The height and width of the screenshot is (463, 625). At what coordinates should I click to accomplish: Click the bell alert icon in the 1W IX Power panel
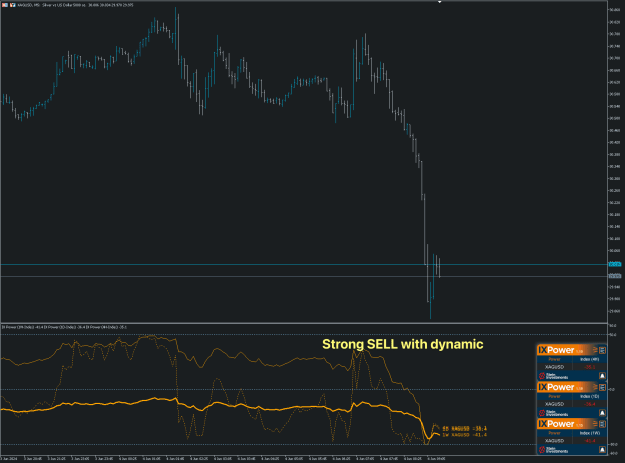click(602, 450)
